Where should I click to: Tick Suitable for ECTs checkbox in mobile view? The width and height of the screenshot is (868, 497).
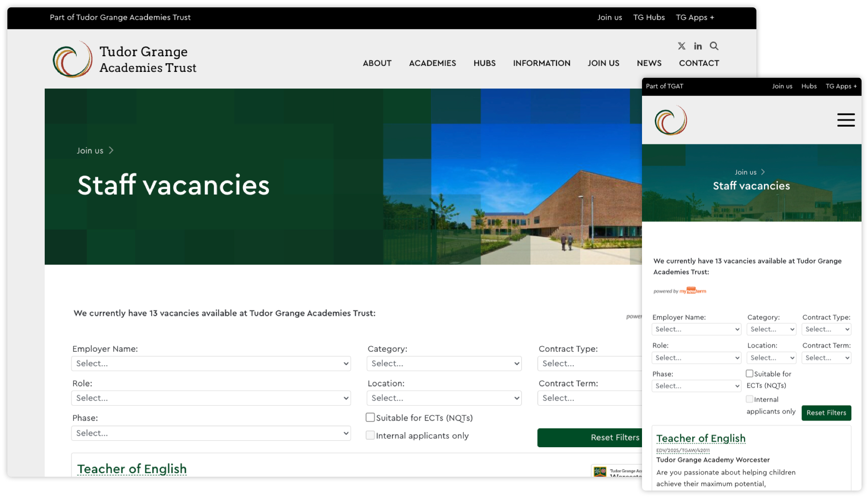coord(749,373)
